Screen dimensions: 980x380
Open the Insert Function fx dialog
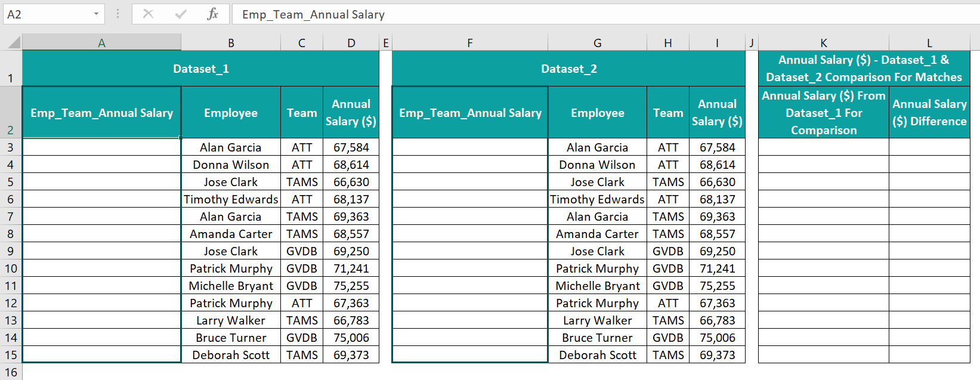(x=212, y=14)
